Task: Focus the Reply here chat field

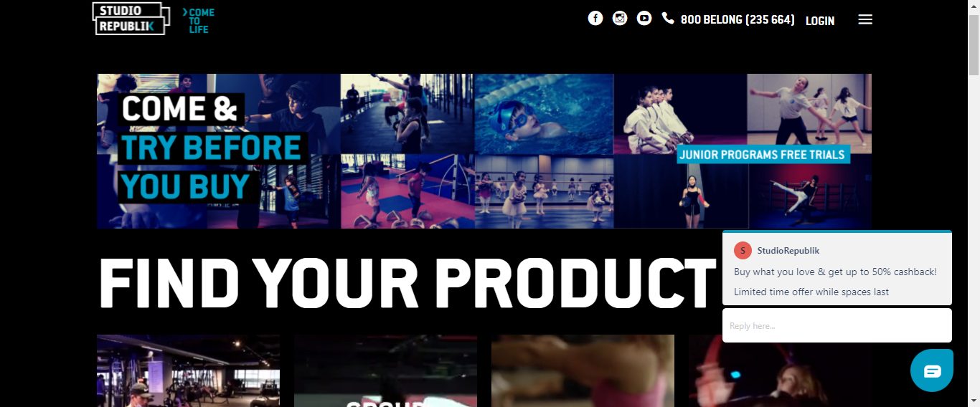Action: pos(837,325)
